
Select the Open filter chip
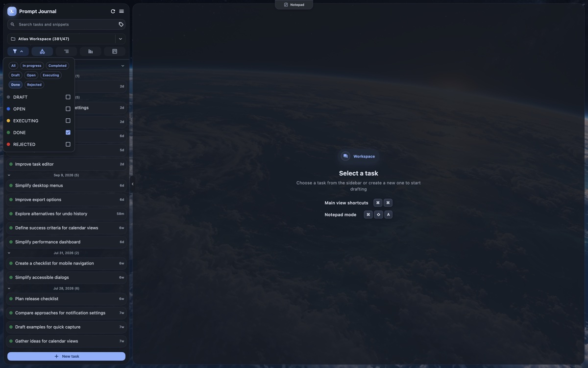[31, 75]
